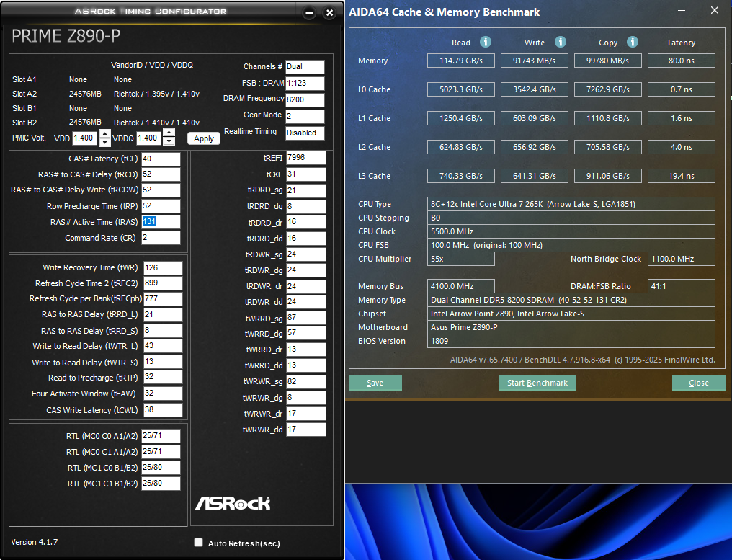Click the FSB : DRAM ratio field
The image size is (732, 560).
point(305,83)
